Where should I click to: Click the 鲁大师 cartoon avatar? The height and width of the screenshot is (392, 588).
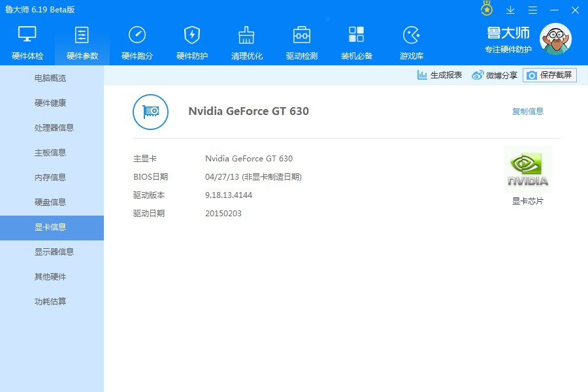coord(556,39)
